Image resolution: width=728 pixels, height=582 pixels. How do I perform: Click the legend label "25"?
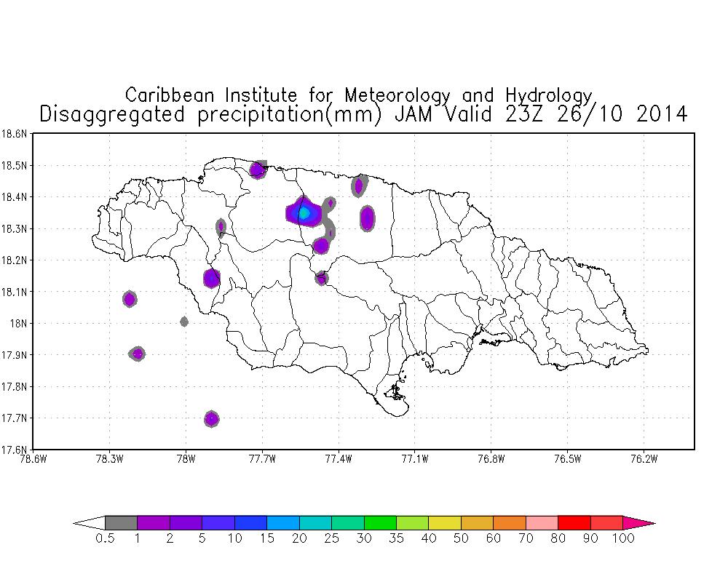click(331, 538)
